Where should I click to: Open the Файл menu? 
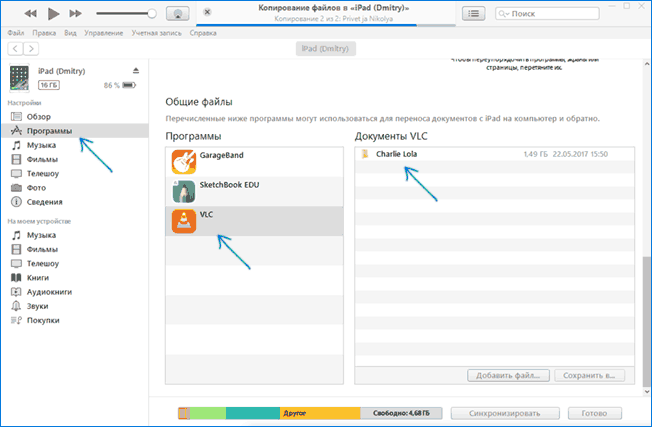tap(16, 33)
